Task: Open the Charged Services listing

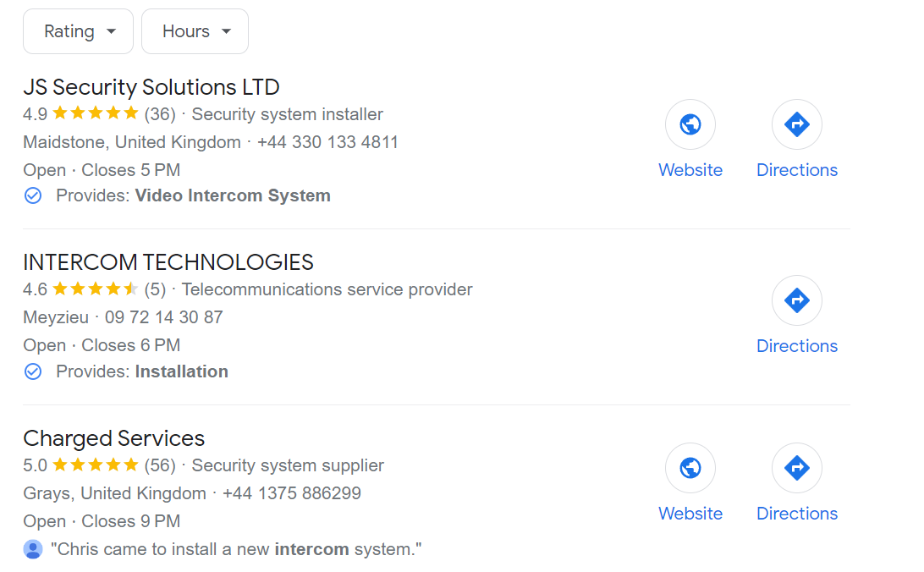Action: 114,438
